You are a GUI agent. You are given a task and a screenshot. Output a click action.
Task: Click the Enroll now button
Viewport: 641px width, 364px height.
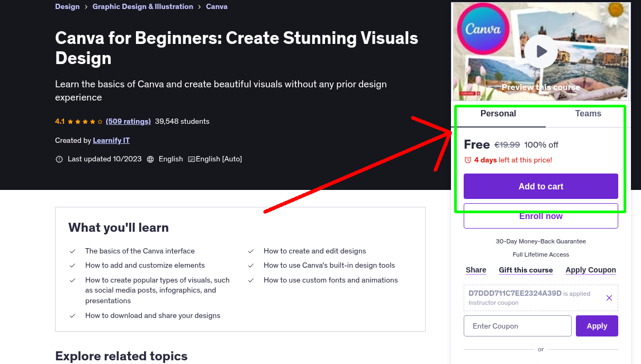coord(541,216)
